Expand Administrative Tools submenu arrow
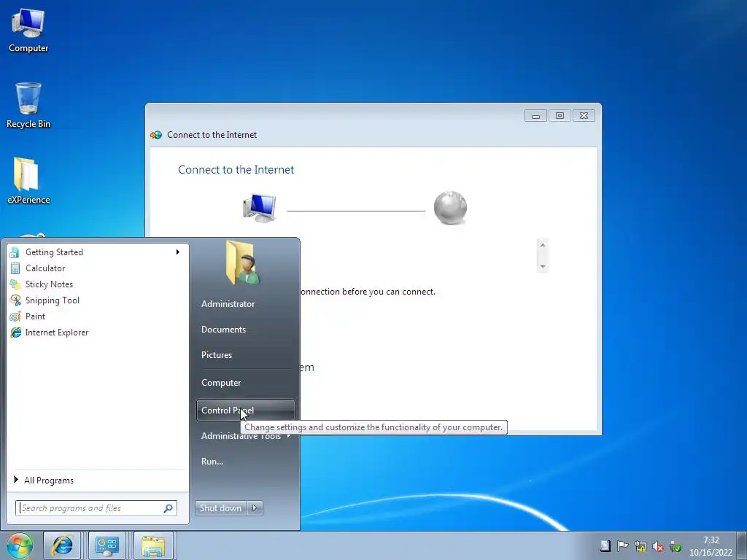Viewport: 747px width, 560px height. tap(288, 435)
